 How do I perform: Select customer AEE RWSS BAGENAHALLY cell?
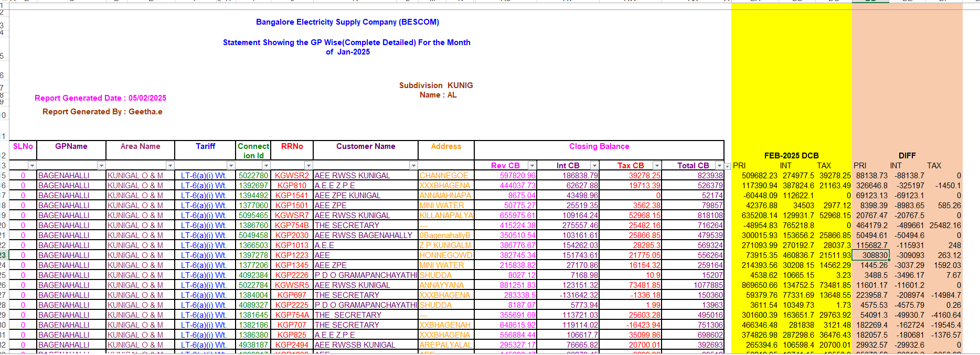click(x=366, y=235)
